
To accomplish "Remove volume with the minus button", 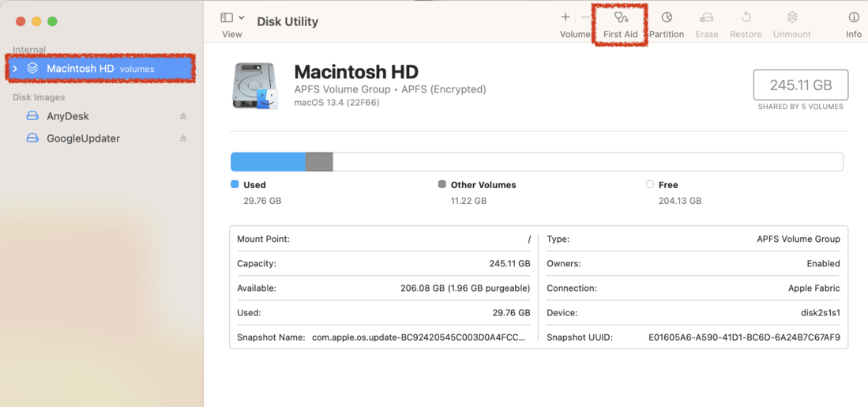I will 585,17.
